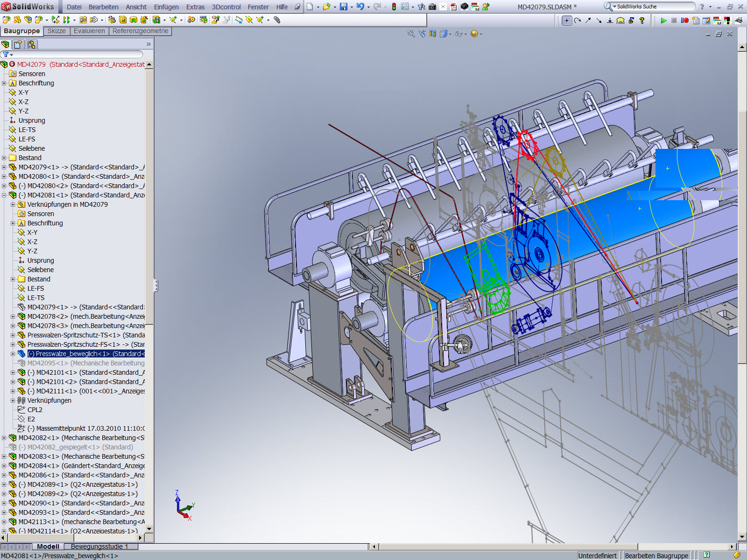Viewport: 747px width, 560px height.
Task: Toggle the menu bar pushpin
Action: [297, 7]
